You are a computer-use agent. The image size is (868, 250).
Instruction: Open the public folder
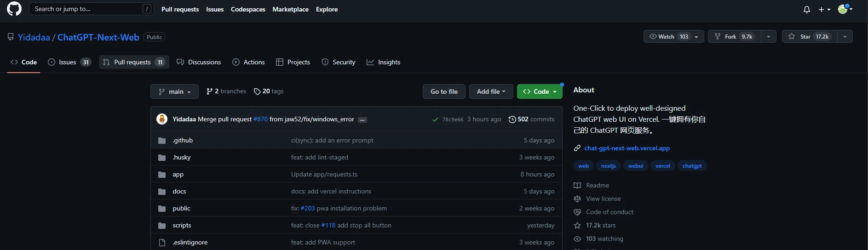coord(181,208)
